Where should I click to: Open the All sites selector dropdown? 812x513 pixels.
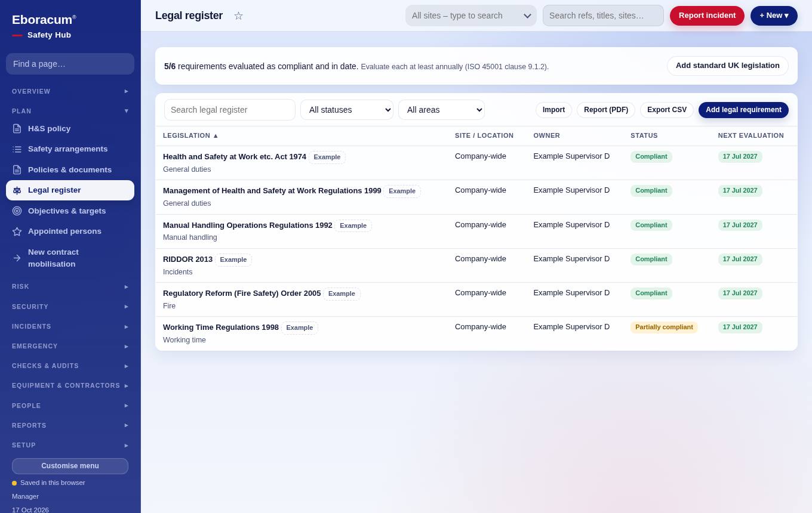pyautogui.click(x=471, y=16)
